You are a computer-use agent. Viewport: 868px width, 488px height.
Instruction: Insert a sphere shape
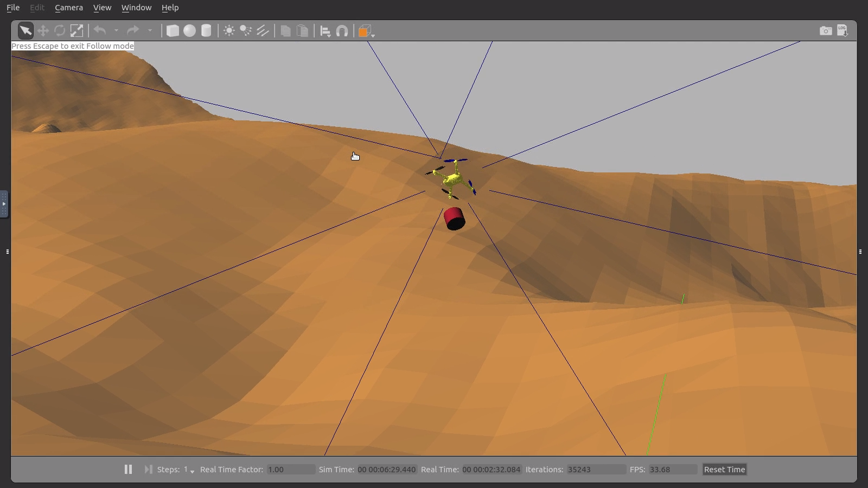click(189, 31)
